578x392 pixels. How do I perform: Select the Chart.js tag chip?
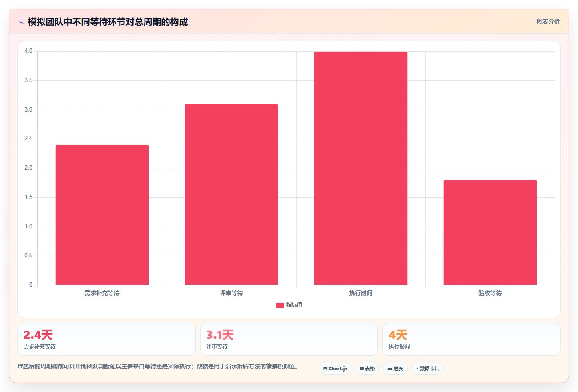point(335,368)
